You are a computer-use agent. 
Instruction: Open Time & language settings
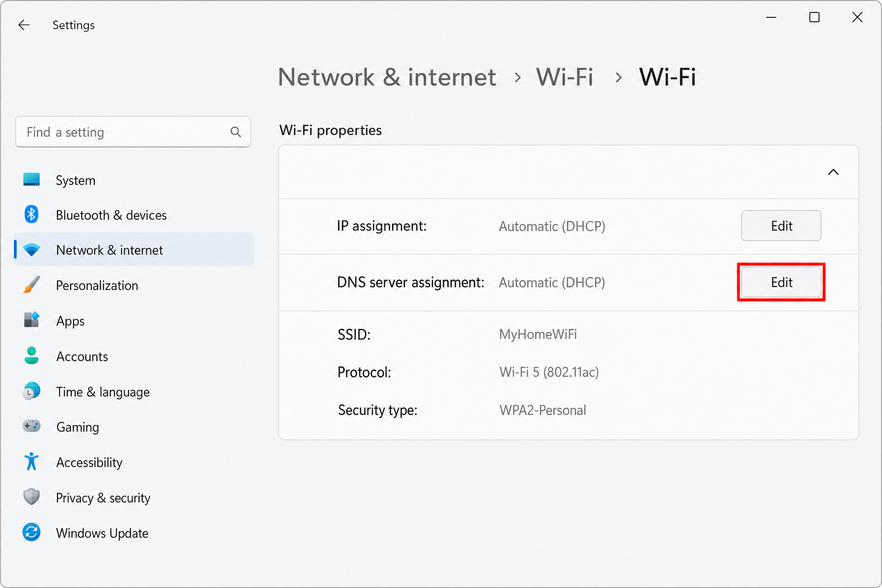tap(134, 392)
